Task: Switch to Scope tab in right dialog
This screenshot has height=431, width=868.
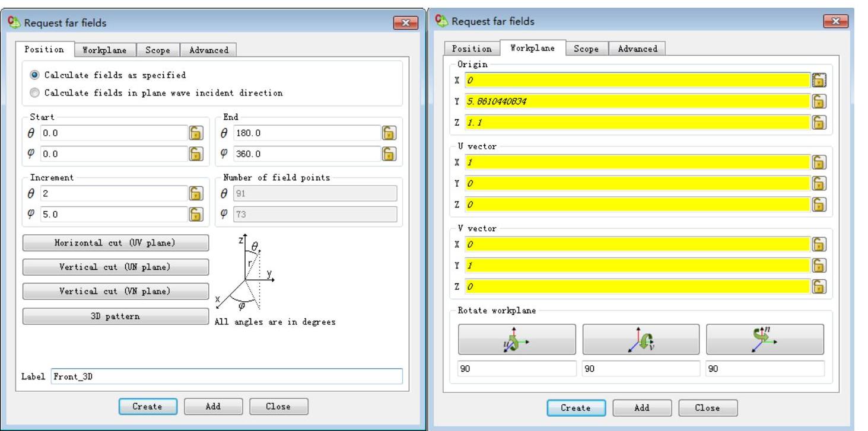Action: coord(586,49)
